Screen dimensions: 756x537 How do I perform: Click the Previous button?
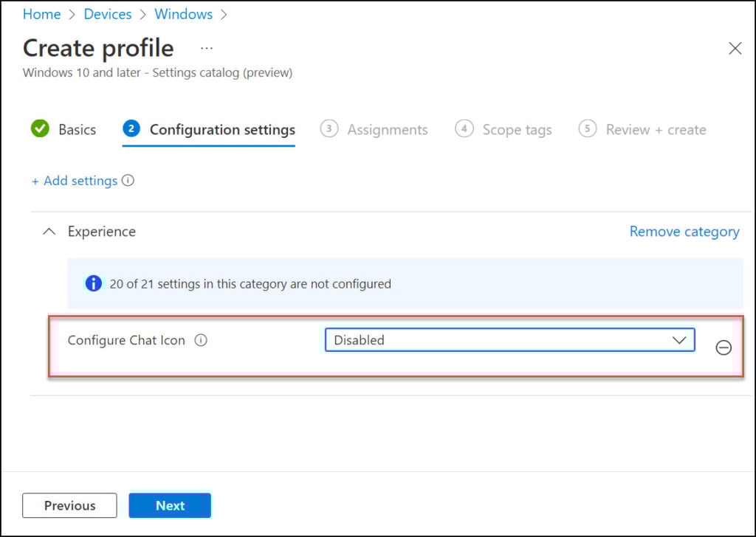pos(69,505)
